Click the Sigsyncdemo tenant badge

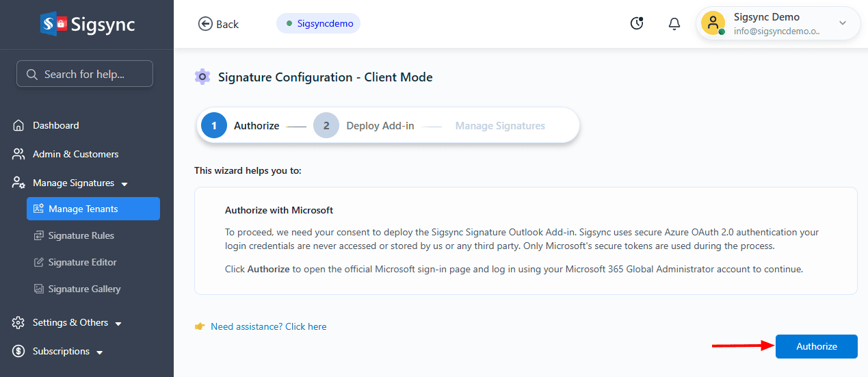[x=318, y=23]
